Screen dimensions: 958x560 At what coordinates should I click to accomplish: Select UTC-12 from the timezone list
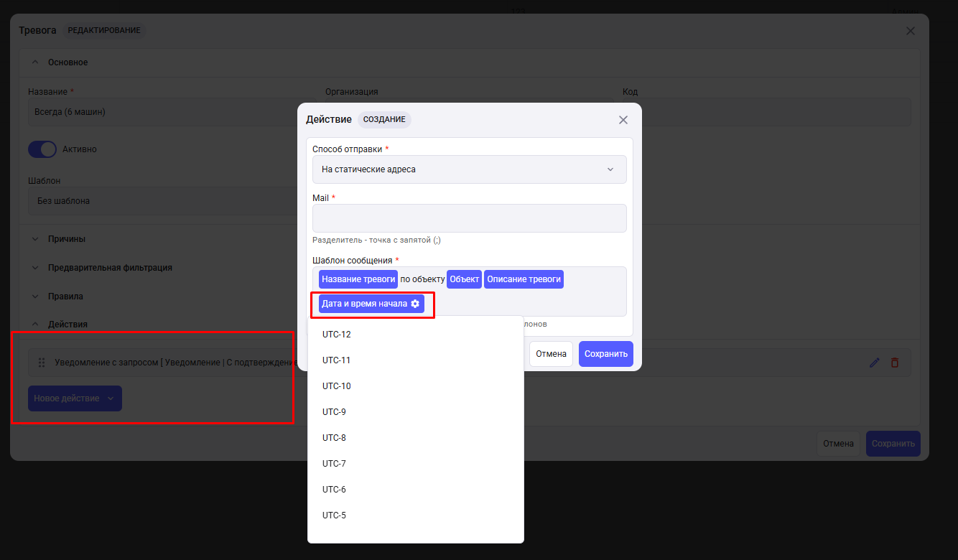click(337, 335)
